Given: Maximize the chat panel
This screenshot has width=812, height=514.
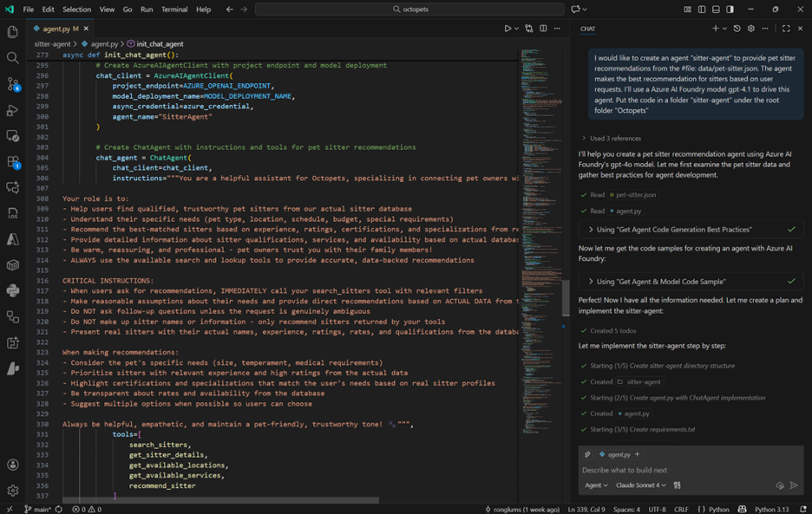Looking at the screenshot, I should [x=786, y=29].
